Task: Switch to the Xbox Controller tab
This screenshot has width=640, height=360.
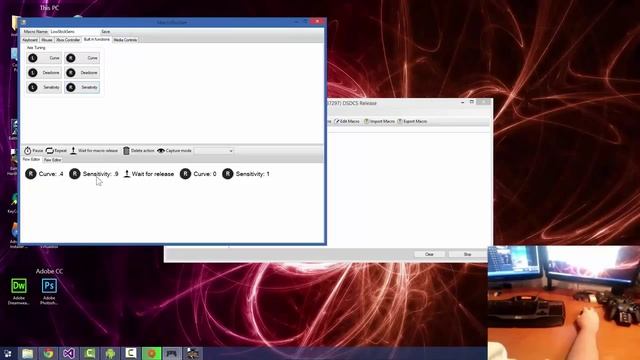Action: [68, 40]
